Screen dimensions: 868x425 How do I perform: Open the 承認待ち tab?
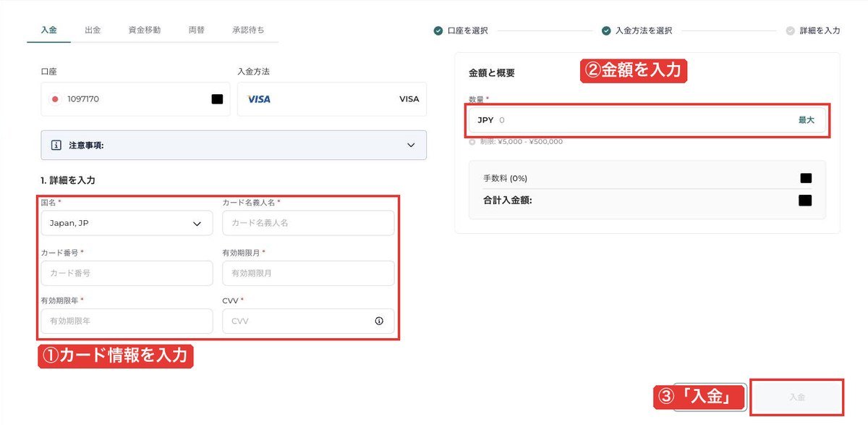[x=248, y=30]
